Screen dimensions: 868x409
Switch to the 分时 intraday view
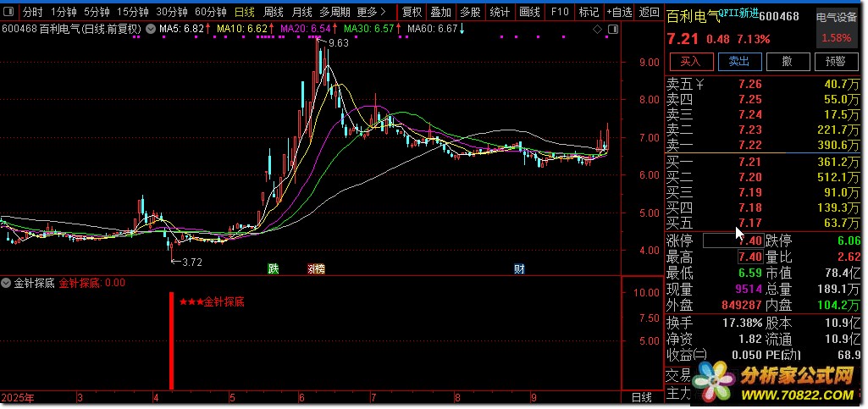[33, 12]
